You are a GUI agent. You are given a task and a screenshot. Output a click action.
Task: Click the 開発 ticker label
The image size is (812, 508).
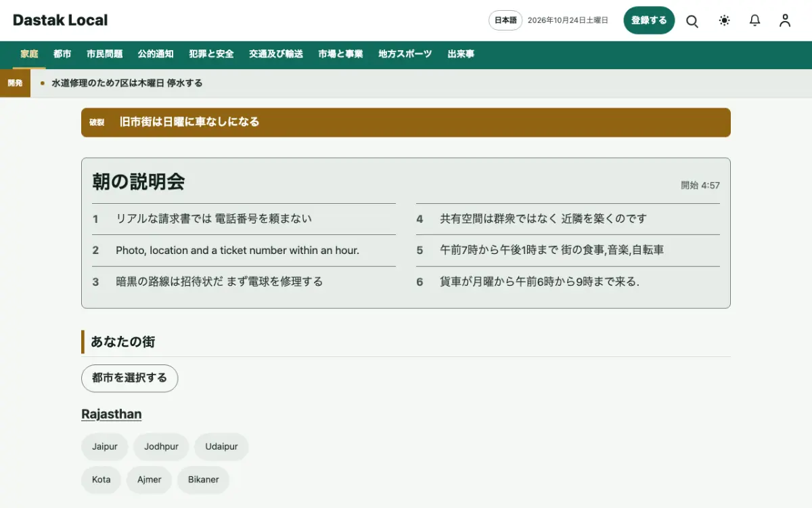pos(15,83)
